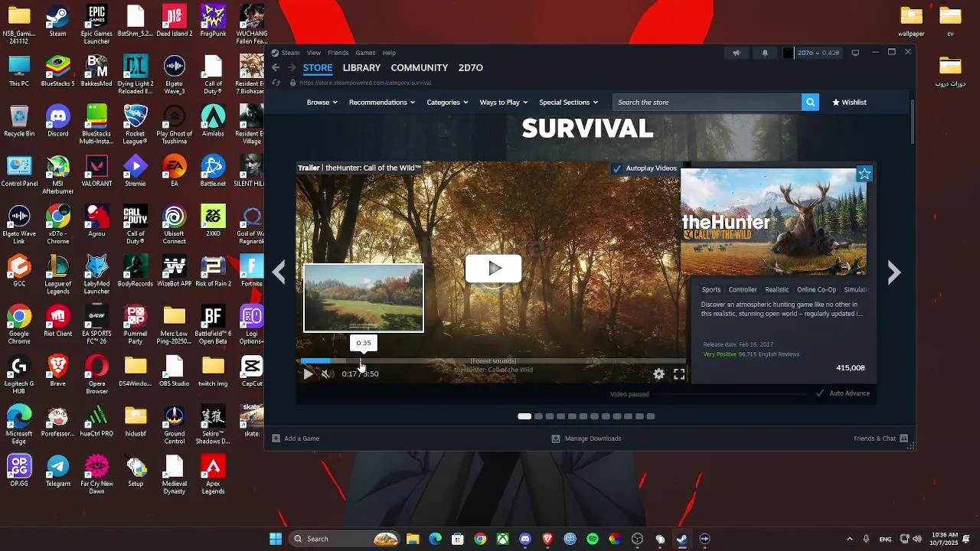
Task: Click the Realistic tag
Action: coord(776,289)
